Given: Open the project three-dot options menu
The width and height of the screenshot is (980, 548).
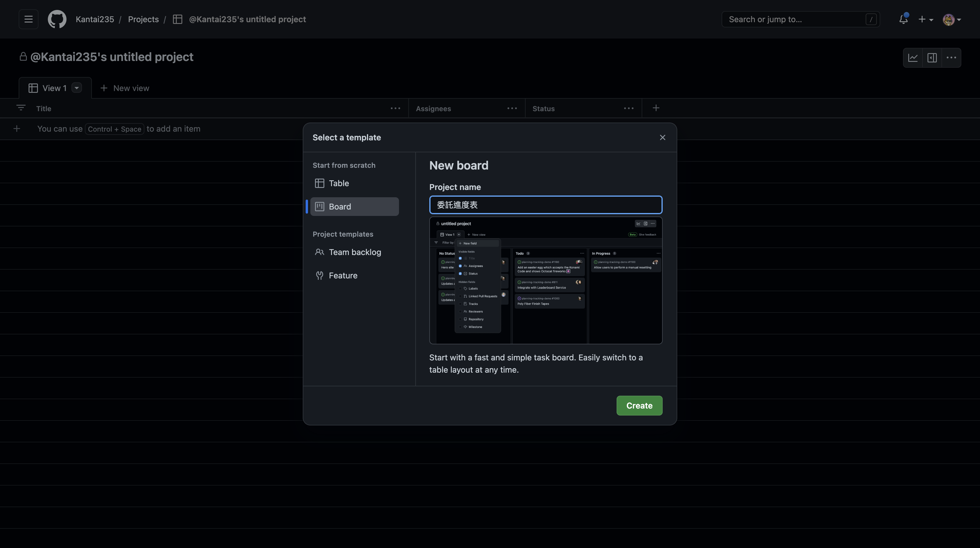Looking at the screenshot, I should click(x=951, y=57).
